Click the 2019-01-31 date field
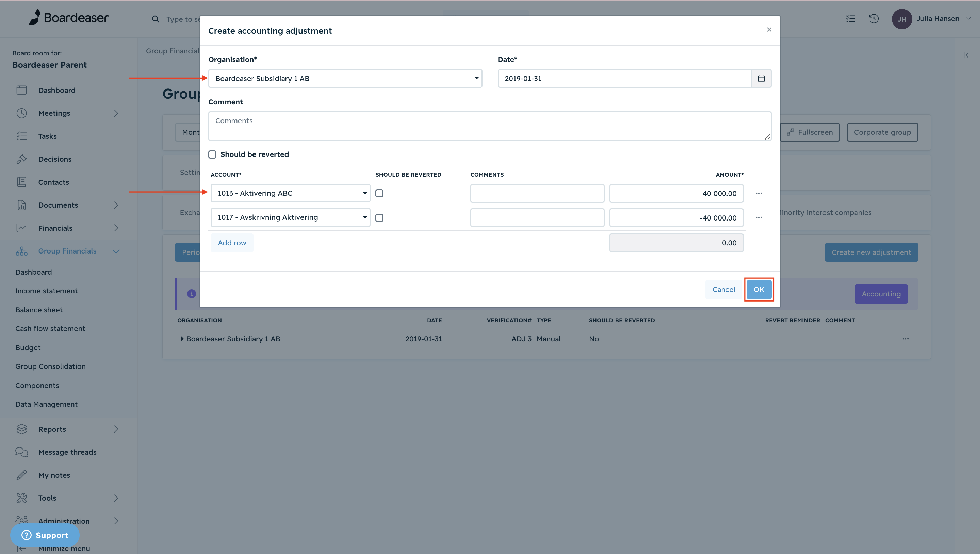This screenshot has height=554, width=980. coord(625,78)
